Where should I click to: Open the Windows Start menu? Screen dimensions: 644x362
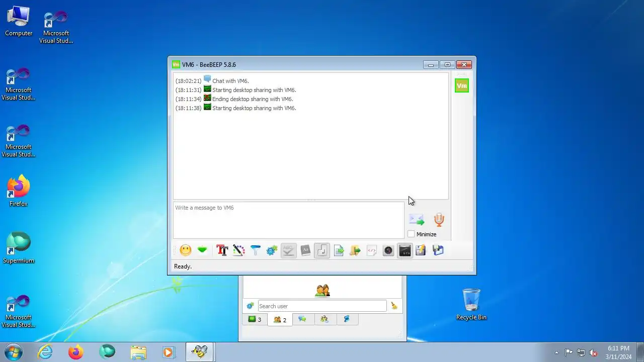tap(14, 352)
